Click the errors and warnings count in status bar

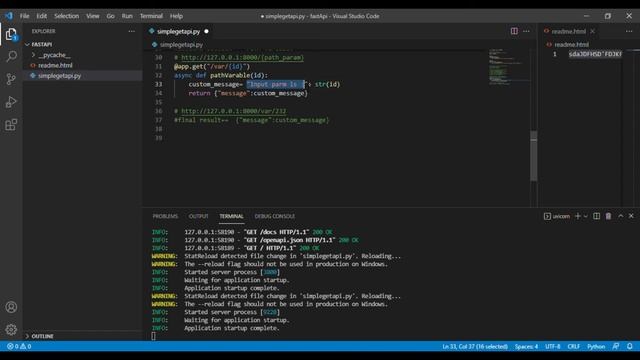coord(19,346)
